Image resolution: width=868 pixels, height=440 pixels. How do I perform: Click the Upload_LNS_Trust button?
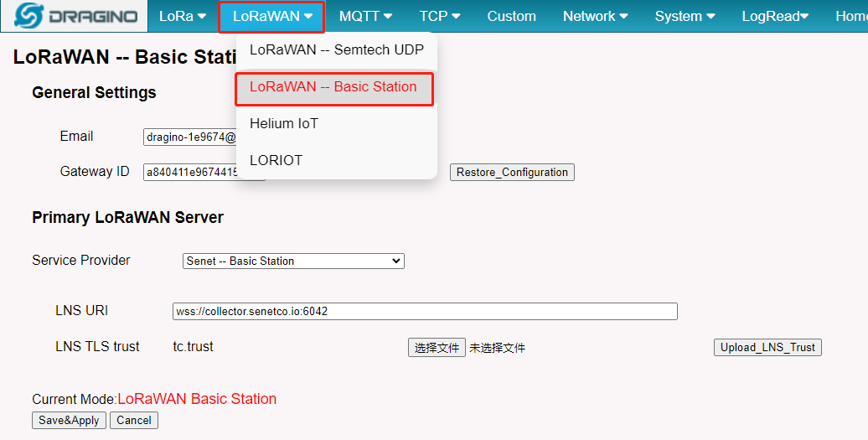point(767,347)
